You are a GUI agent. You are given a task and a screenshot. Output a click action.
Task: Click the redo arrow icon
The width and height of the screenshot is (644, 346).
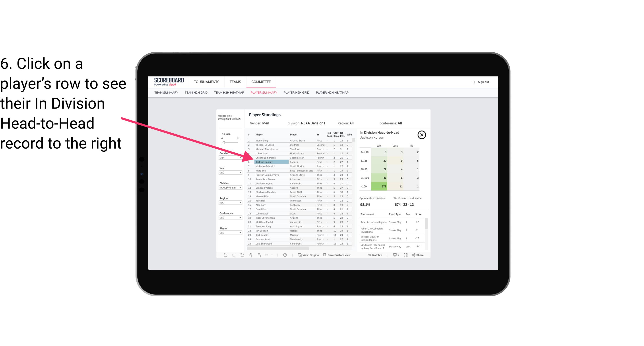pos(233,255)
